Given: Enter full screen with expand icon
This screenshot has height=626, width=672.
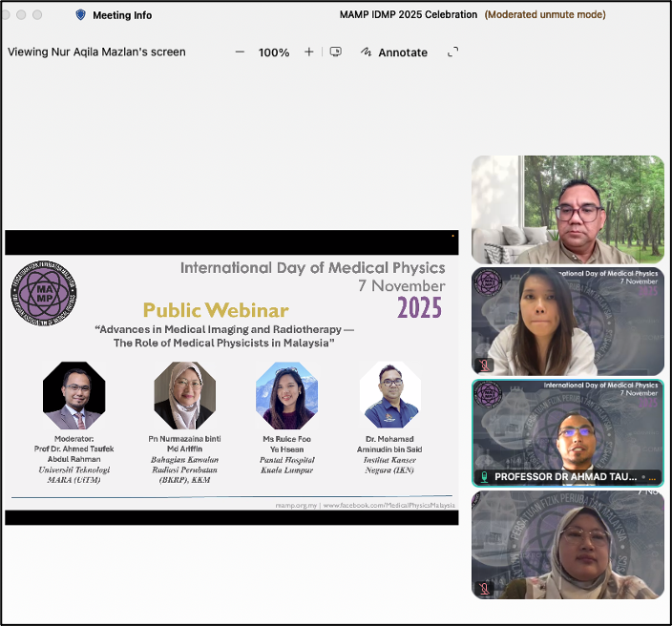Looking at the screenshot, I should pos(453,52).
